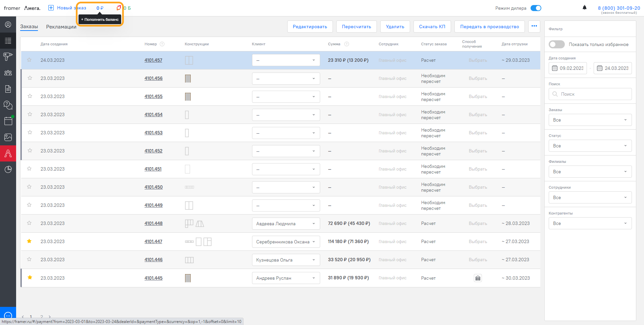Open order link 4101.453
This screenshot has width=644, height=325.
pyautogui.click(x=153, y=133)
